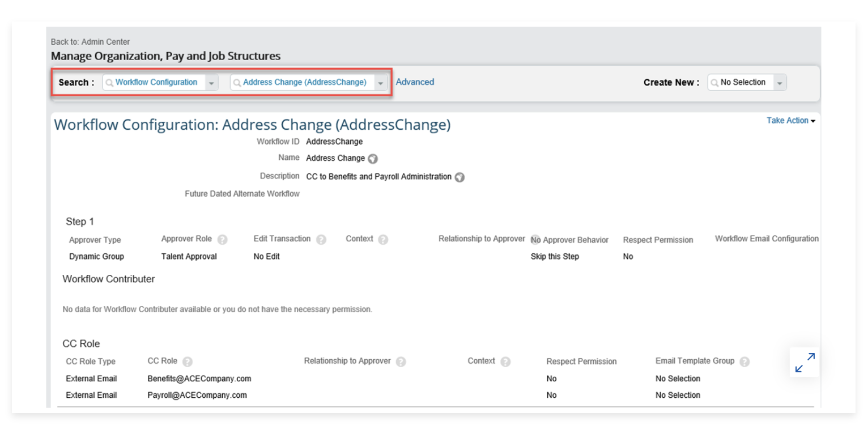The height and width of the screenshot is (425, 868).
Task: Click the Step 1 Respect Permission No value
Action: pyautogui.click(x=628, y=257)
